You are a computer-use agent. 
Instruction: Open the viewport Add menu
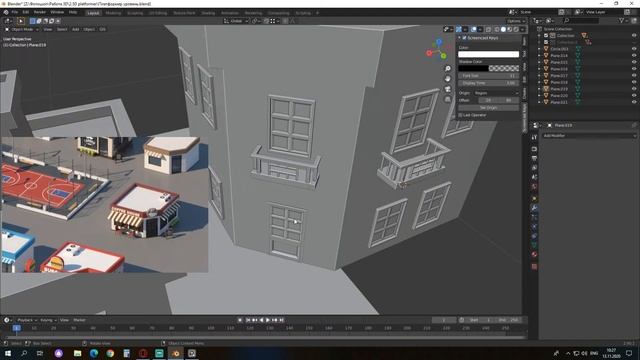click(x=76, y=29)
